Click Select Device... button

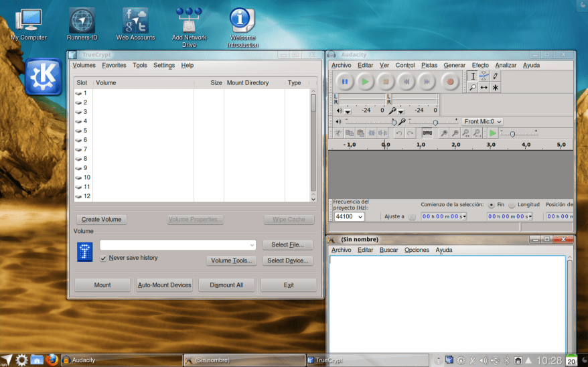click(x=287, y=261)
